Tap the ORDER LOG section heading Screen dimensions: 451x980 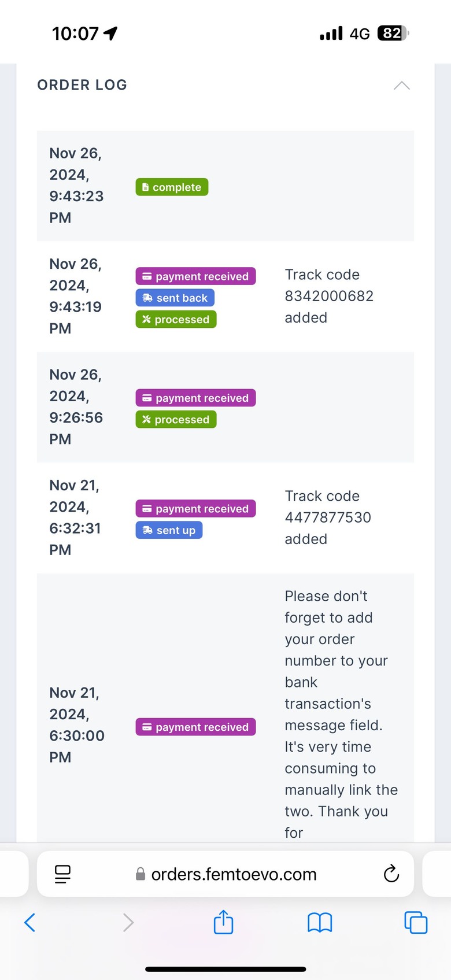[82, 85]
